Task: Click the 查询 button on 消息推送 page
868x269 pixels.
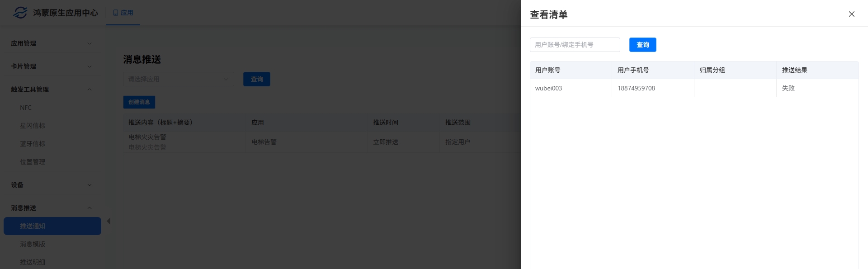Action: coord(257,79)
